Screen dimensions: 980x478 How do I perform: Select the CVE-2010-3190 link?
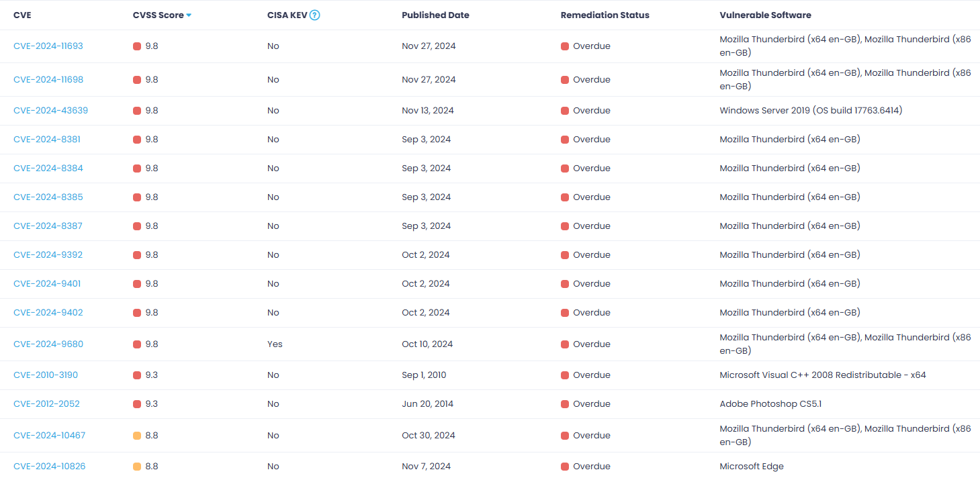(46, 375)
